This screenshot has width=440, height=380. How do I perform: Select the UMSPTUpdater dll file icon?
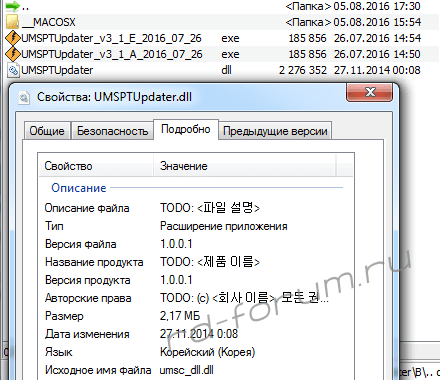(13, 70)
